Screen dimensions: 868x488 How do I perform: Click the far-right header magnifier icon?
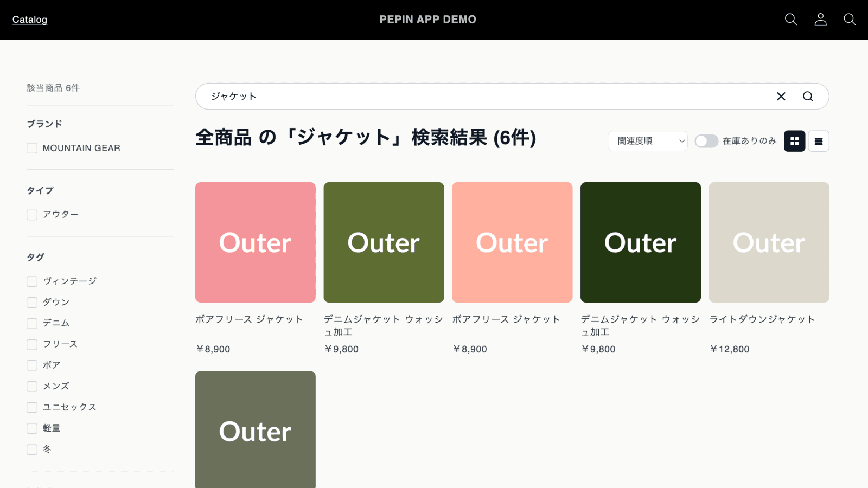pyautogui.click(x=850, y=20)
